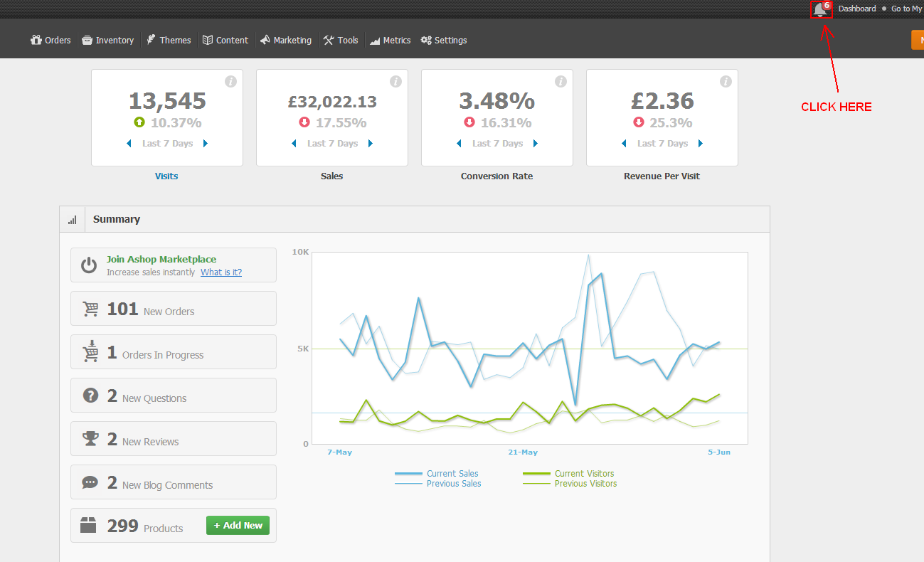This screenshot has height=562, width=924.
Task: Click red down arrow on Conversion Rate card
Action: pos(469,122)
